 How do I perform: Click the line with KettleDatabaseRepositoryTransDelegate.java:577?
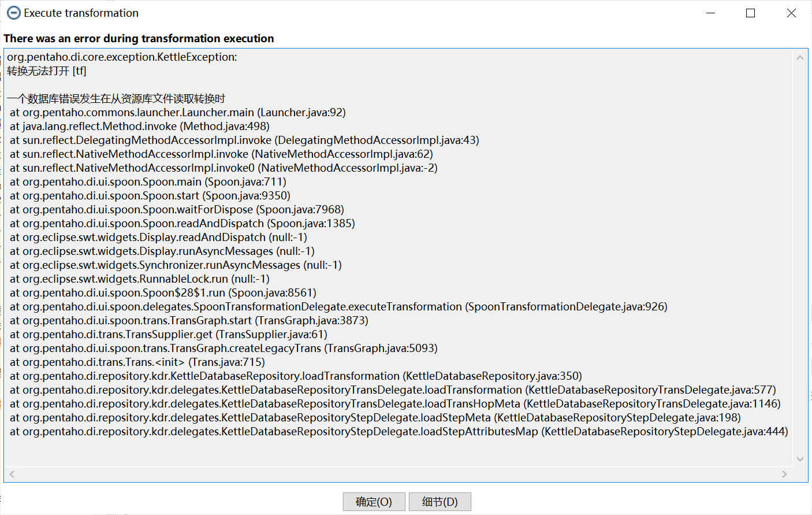(393, 390)
